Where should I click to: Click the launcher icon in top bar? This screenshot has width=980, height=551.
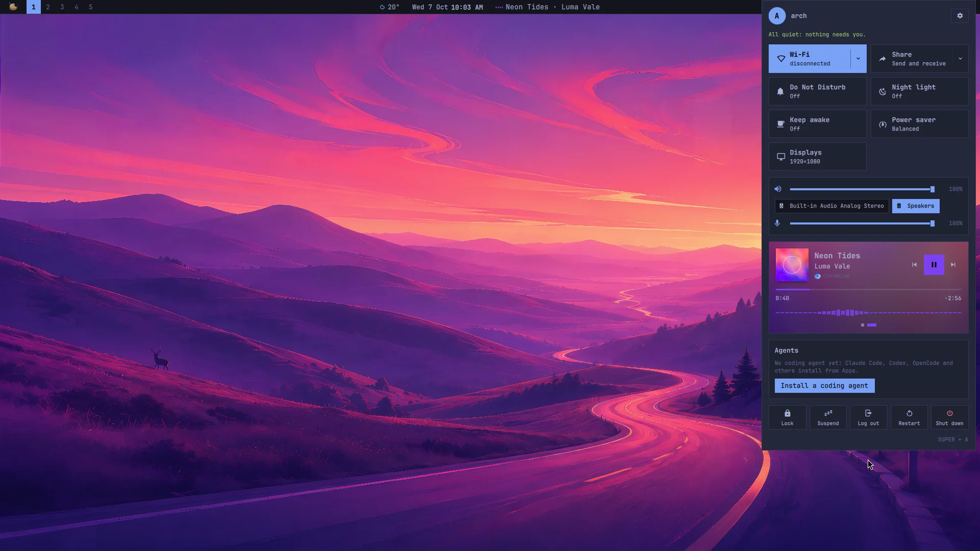[13, 7]
